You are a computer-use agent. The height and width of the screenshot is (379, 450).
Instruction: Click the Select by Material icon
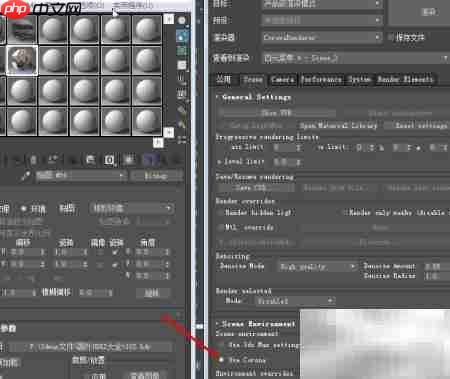coord(182,125)
